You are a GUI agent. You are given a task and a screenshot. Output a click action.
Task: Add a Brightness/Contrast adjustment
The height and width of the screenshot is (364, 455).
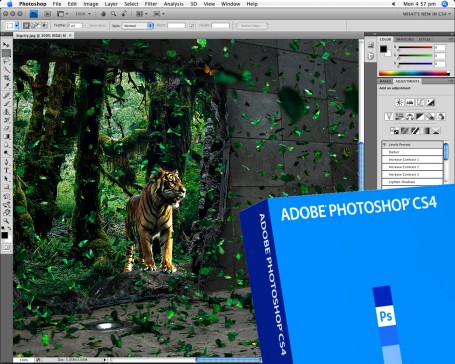point(399,103)
